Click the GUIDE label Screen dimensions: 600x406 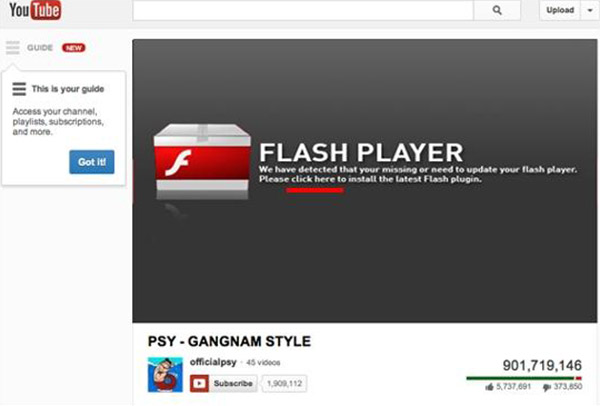point(40,48)
